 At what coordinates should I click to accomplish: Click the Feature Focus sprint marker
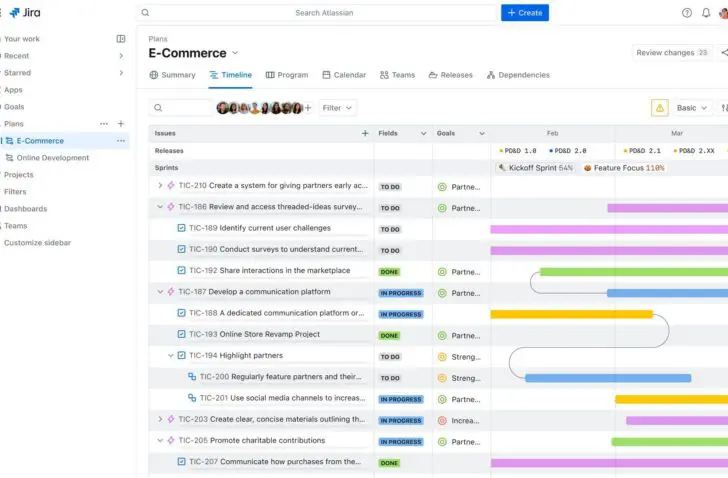pyautogui.click(x=624, y=168)
